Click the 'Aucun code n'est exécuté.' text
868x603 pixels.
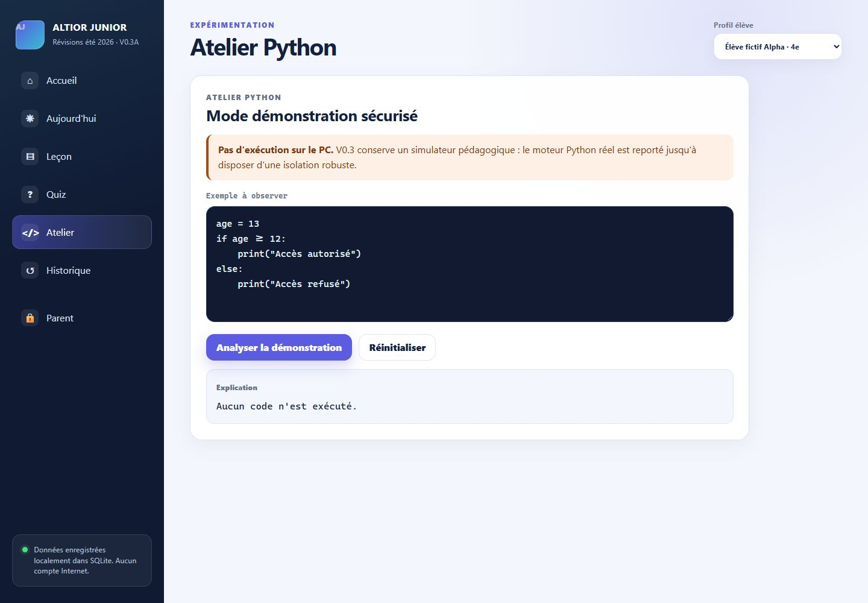click(x=286, y=406)
